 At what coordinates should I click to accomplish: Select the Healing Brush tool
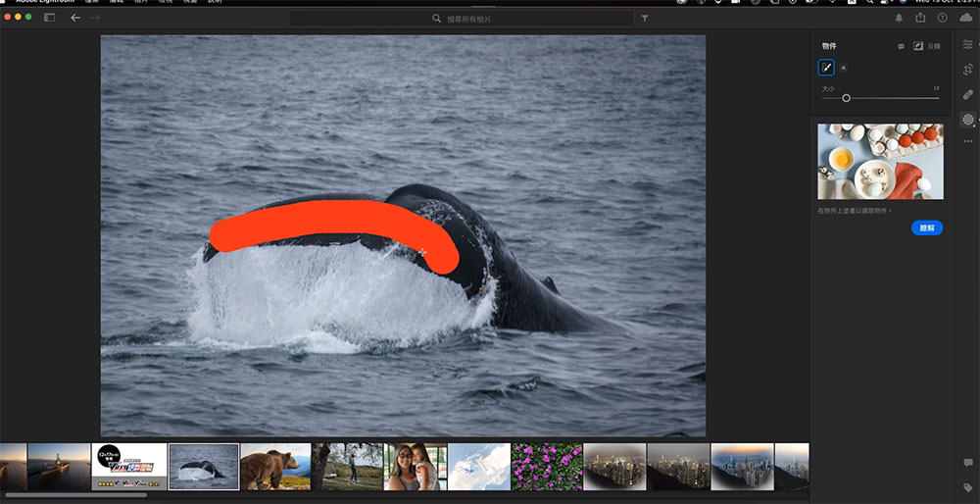[x=968, y=94]
